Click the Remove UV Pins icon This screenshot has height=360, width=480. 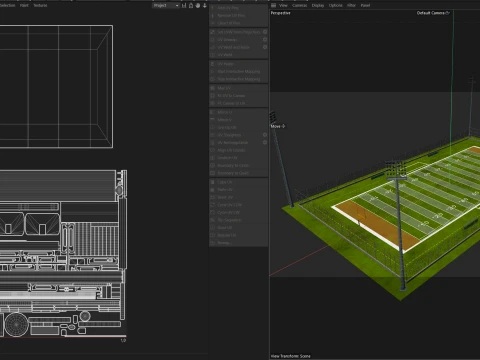point(213,15)
